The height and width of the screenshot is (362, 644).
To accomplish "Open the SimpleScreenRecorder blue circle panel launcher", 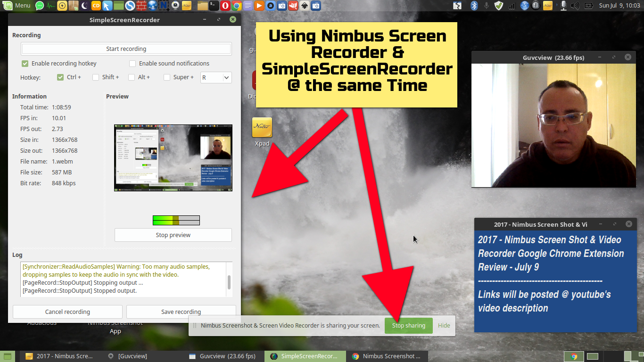I will (130, 6).
